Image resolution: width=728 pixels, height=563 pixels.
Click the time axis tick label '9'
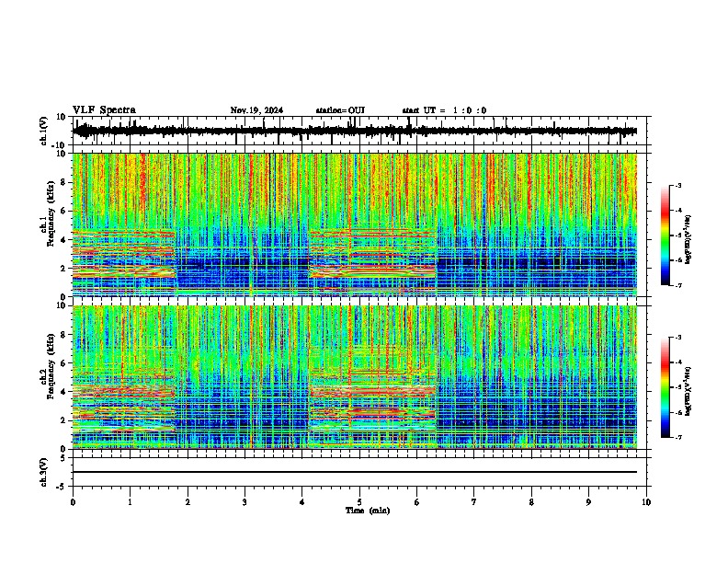pyautogui.click(x=588, y=502)
